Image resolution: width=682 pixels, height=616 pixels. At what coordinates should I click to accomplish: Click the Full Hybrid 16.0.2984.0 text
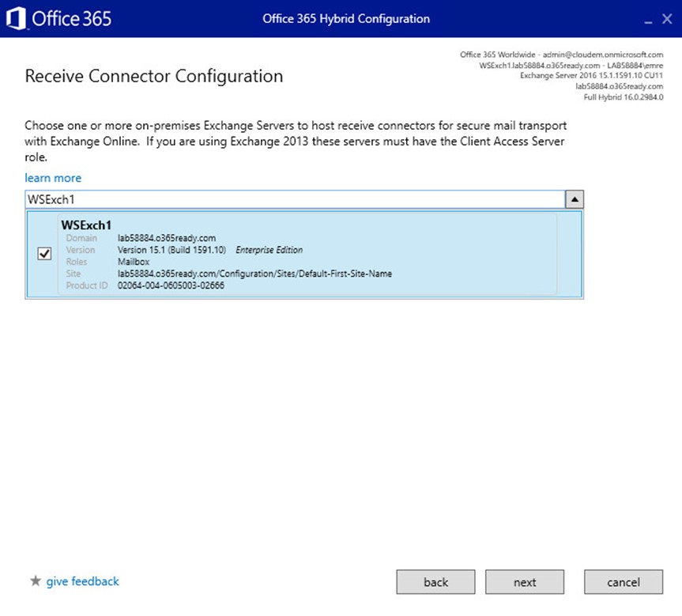624,96
